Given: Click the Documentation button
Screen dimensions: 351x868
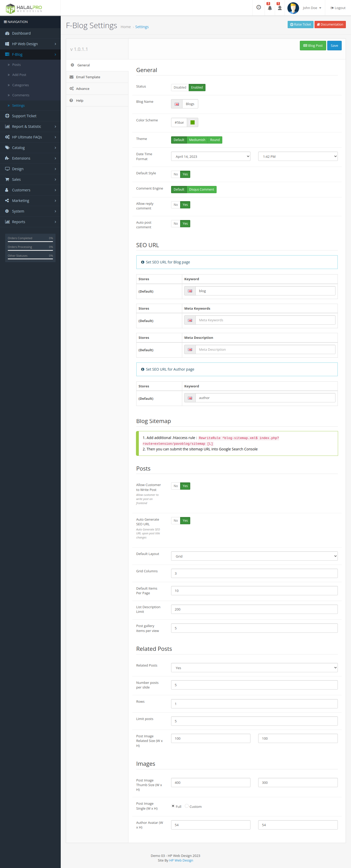Looking at the screenshot, I should (x=330, y=25).
